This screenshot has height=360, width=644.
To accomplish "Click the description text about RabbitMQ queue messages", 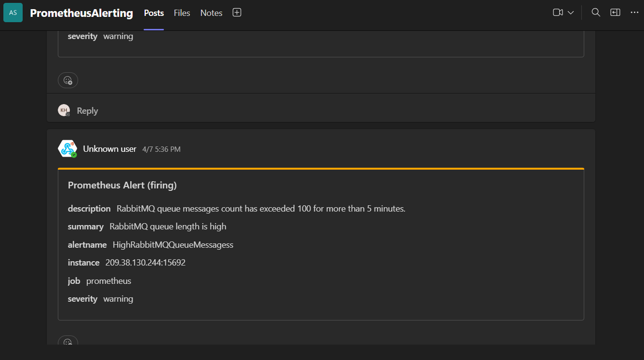I will click(261, 209).
